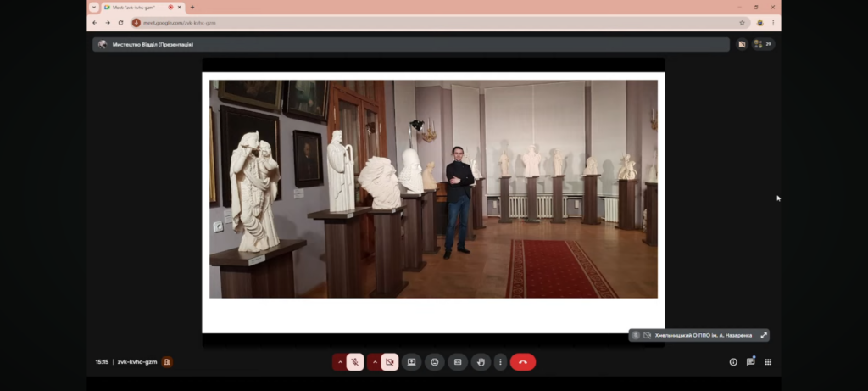Open the tab search dropdown in Chrome

[93, 7]
